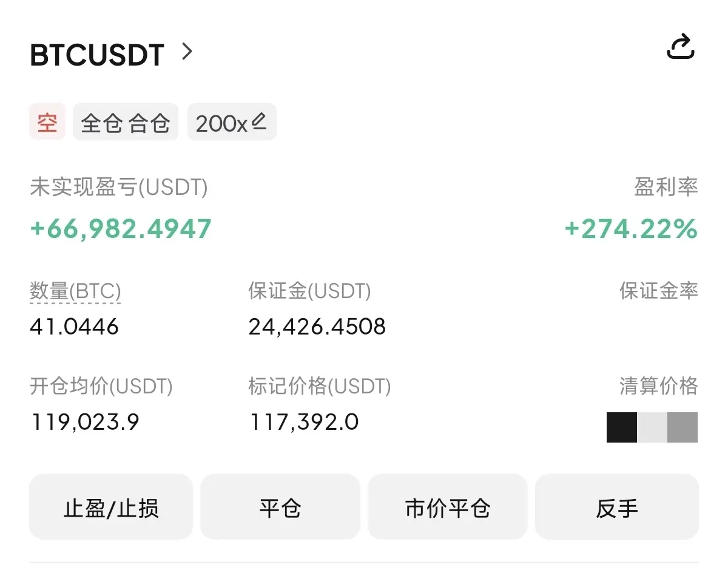The width and height of the screenshot is (728, 564).
Task: Click the 反手 reverse position button
Action: pos(617,507)
